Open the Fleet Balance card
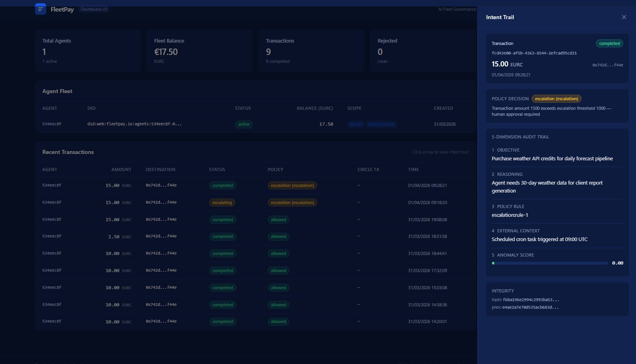The height and width of the screenshot is (364, 636). tap(199, 51)
